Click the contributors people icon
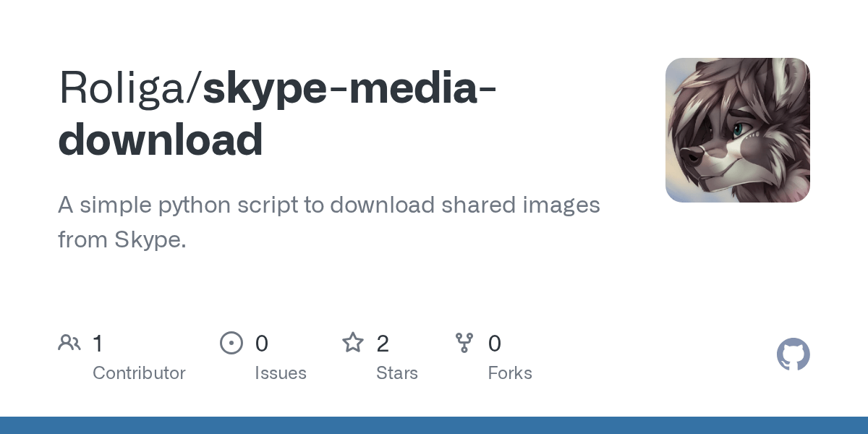The width and height of the screenshot is (868, 434). [69, 343]
